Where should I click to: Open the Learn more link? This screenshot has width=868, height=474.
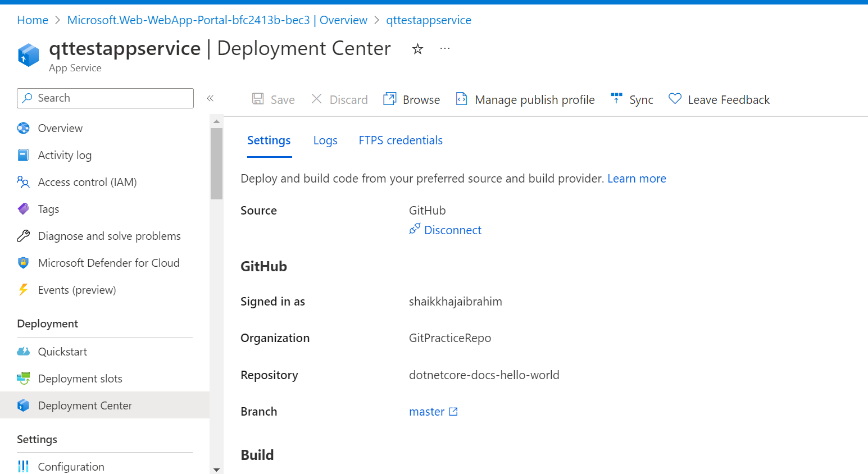pos(637,179)
